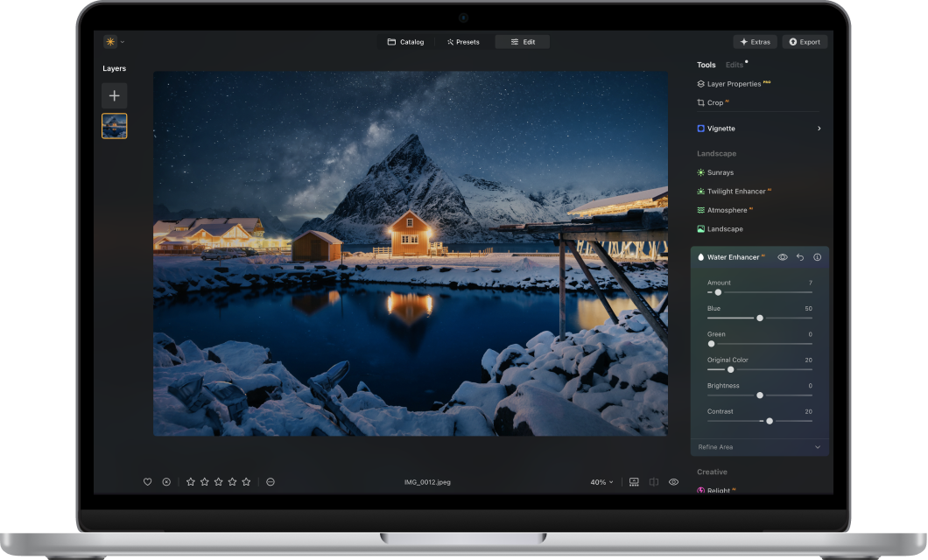Select the image layer thumbnail
Viewport: 928px width, 560px height.
tap(114, 126)
